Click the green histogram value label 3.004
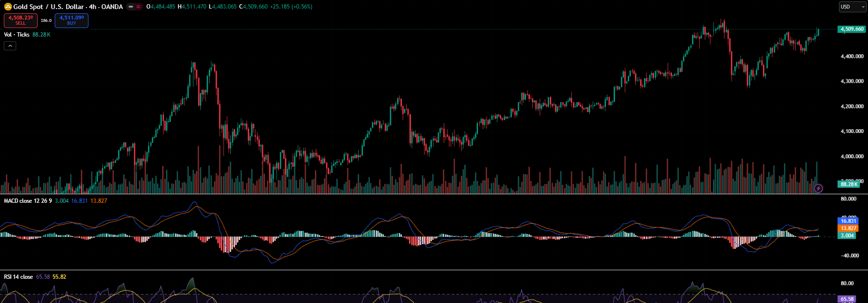This screenshot has width=868, height=303. 847,236
